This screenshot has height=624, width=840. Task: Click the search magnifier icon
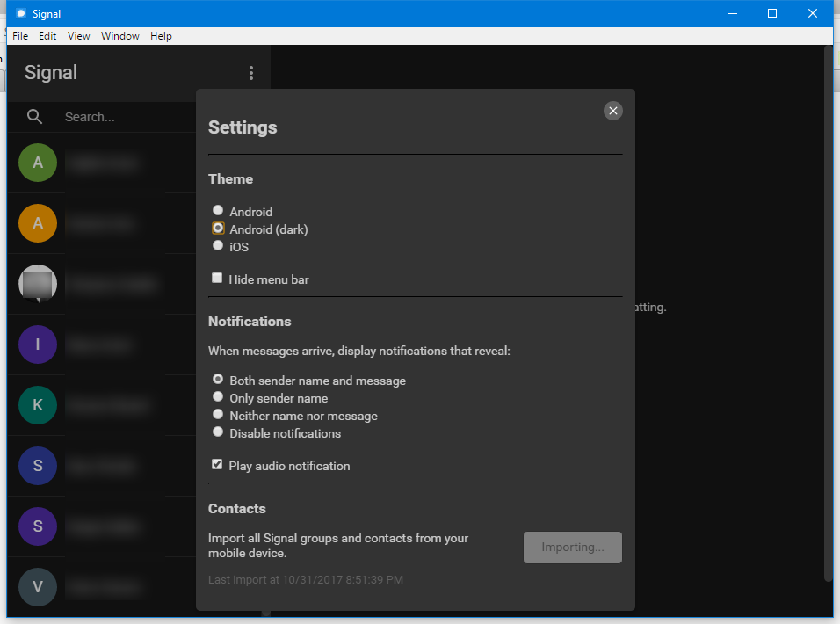click(x=35, y=117)
